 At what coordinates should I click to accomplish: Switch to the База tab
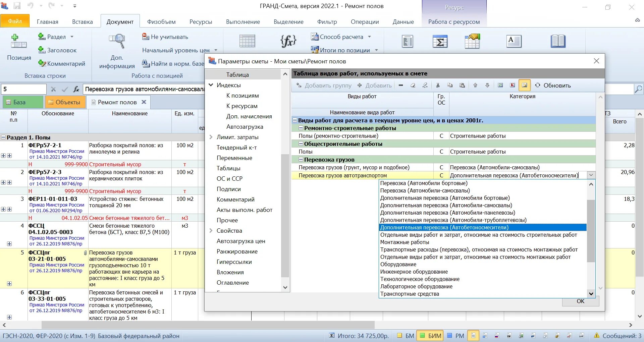(x=22, y=102)
